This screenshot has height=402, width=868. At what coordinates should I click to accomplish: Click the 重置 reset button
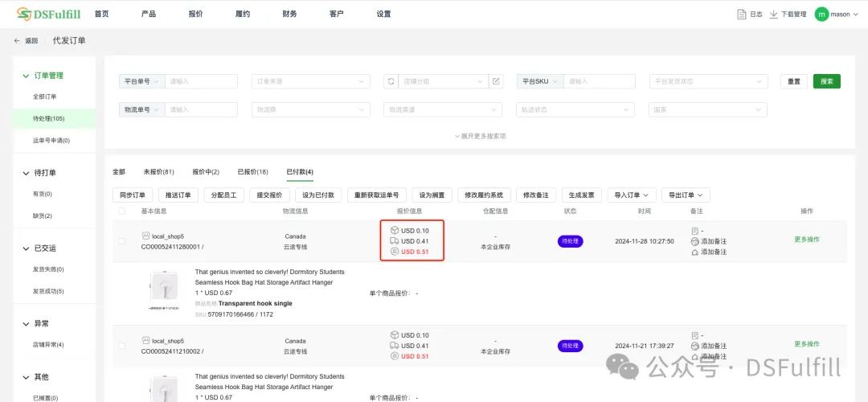point(794,81)
